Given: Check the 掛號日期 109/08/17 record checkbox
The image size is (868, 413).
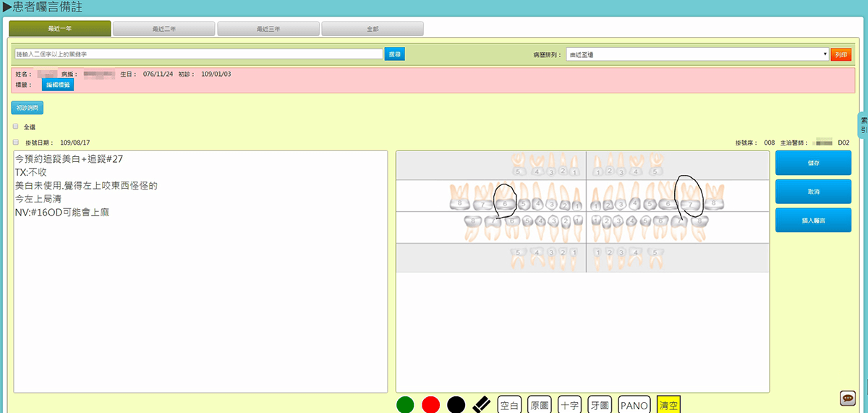Looking at the screenshot, I should (x=16, y=142).
